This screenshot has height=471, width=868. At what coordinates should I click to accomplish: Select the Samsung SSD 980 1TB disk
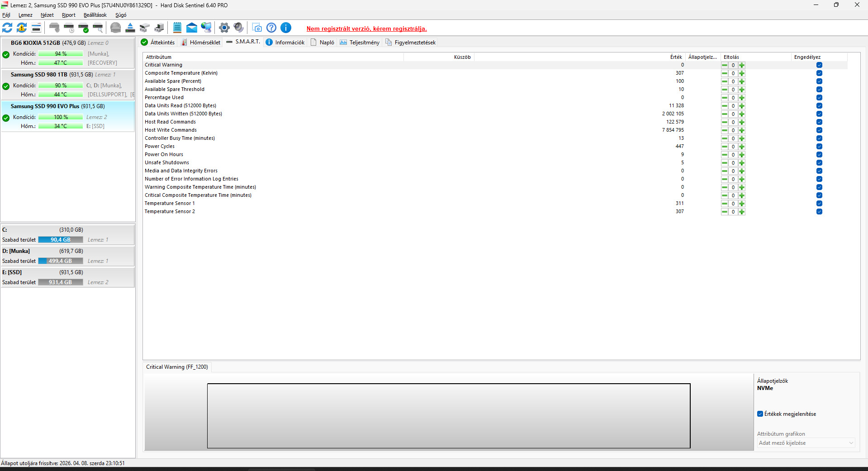point(68,85)
